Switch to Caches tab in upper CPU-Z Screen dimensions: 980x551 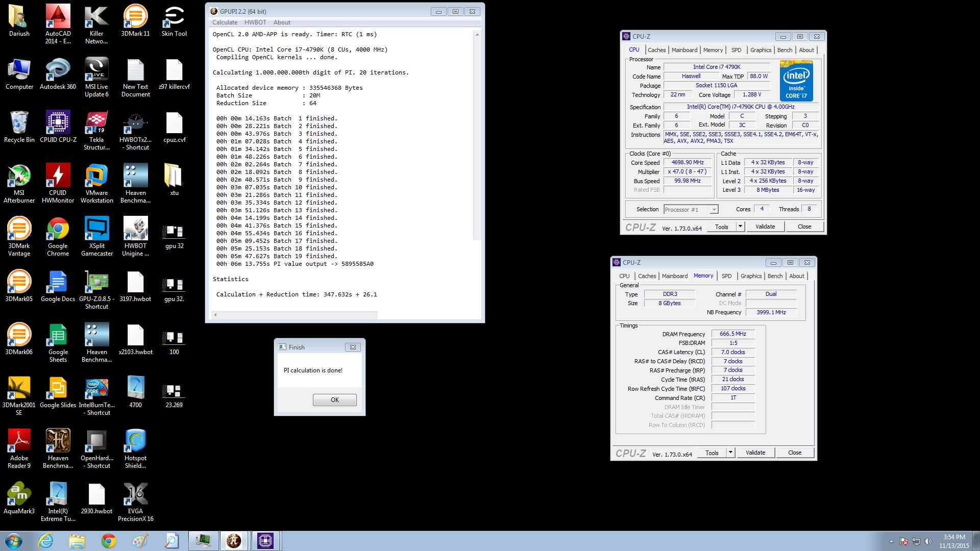(656, 50)
